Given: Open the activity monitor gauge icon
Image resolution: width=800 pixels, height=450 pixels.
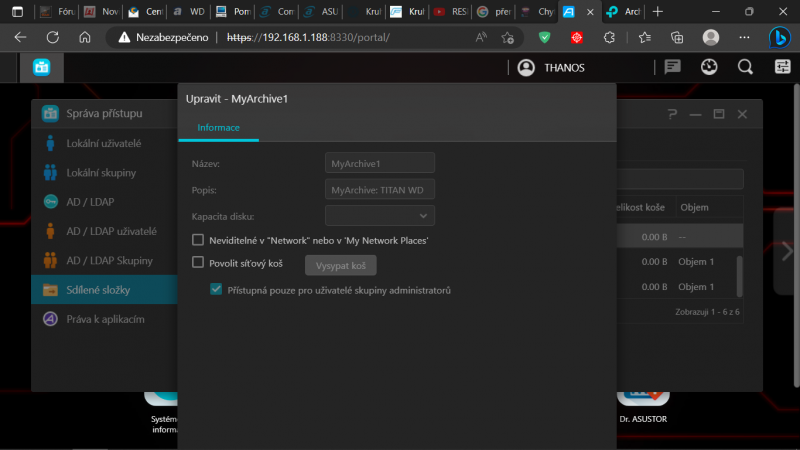Looking at the screenshot, I should tap(709, 67).
